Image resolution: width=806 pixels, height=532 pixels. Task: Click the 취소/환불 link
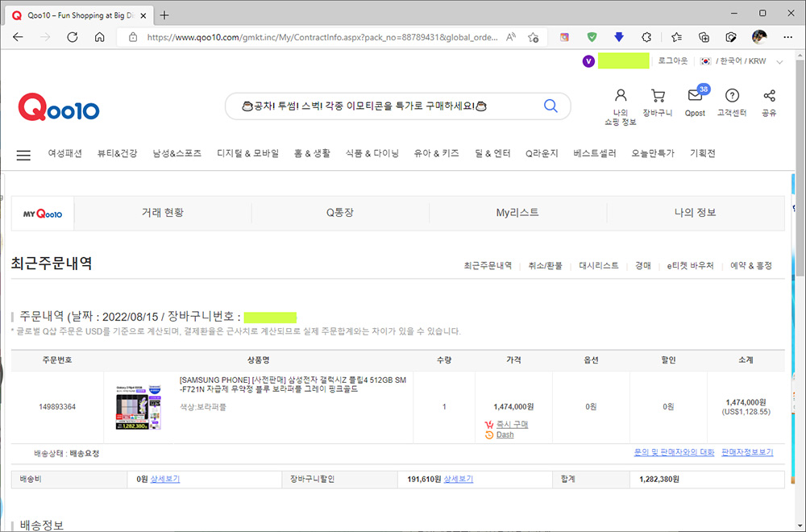[546, 266]
